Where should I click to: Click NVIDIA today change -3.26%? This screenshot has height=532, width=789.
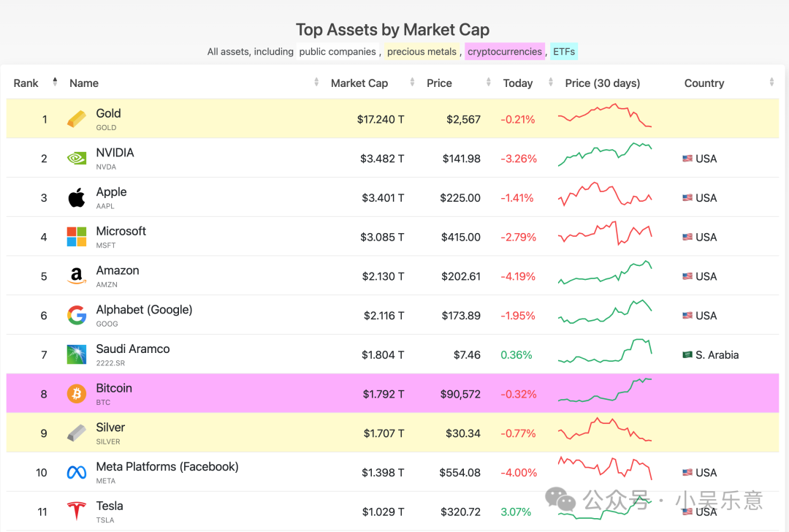[519, 159]
